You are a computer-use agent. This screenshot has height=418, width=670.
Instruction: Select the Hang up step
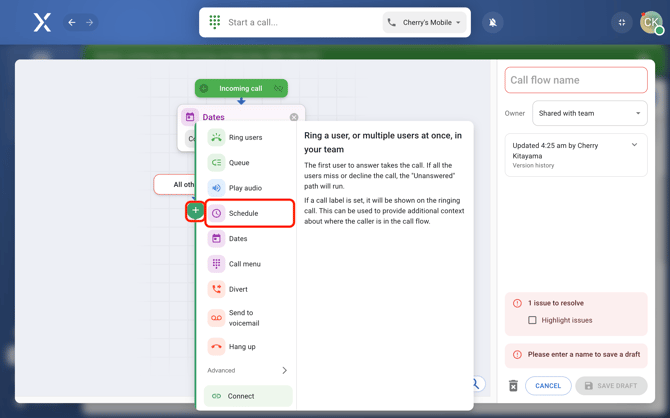point(241,346)
